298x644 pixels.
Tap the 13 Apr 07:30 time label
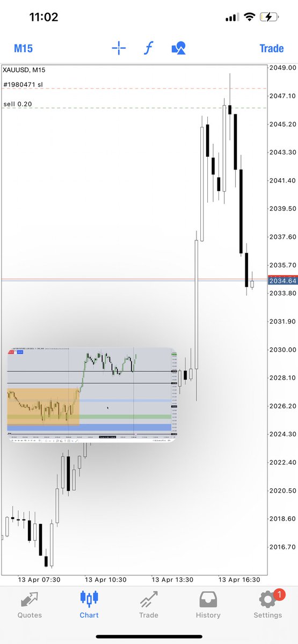39,580
